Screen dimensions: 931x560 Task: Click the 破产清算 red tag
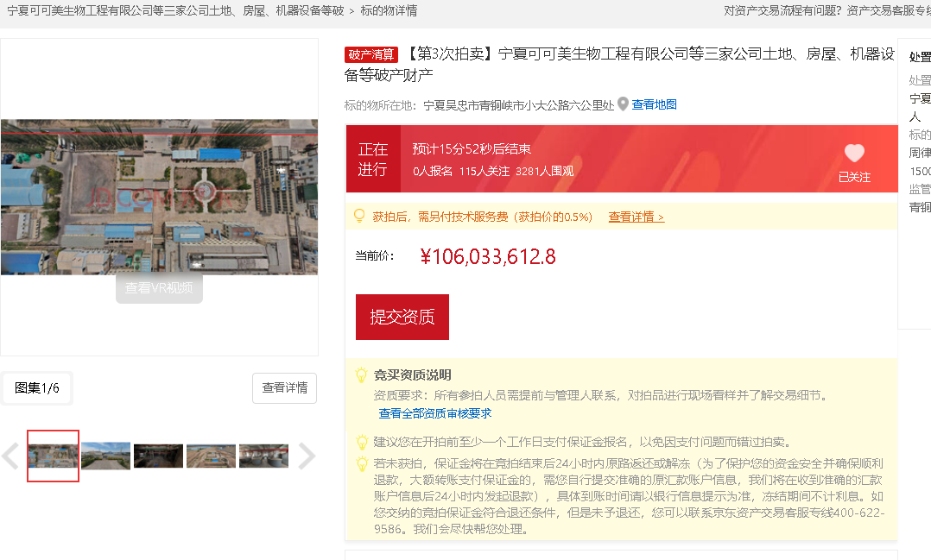371,54
